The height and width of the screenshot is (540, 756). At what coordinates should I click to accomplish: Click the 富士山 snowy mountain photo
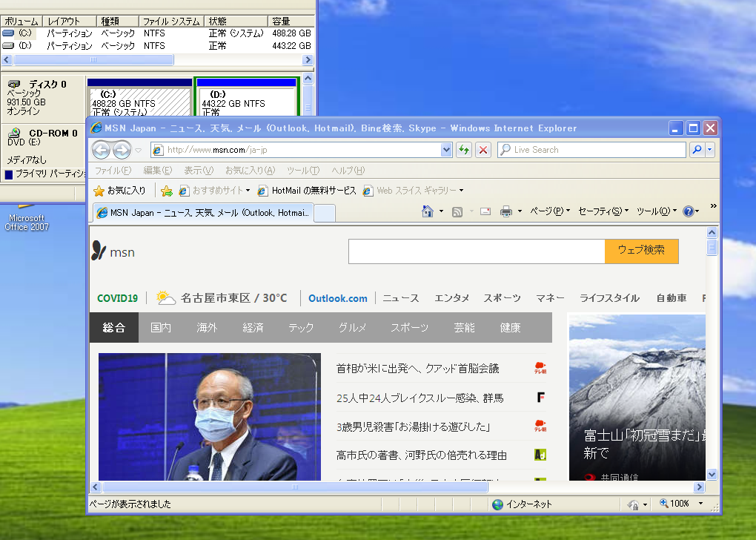pyautogui.click(x=637, y=397)
